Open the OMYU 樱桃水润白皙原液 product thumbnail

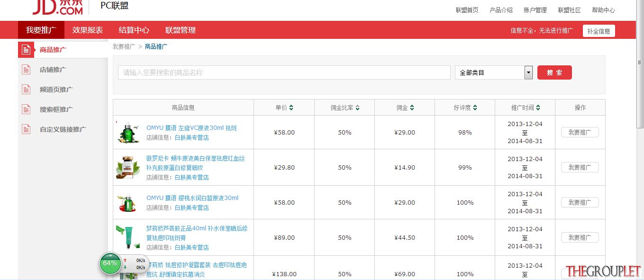(128, 203)
